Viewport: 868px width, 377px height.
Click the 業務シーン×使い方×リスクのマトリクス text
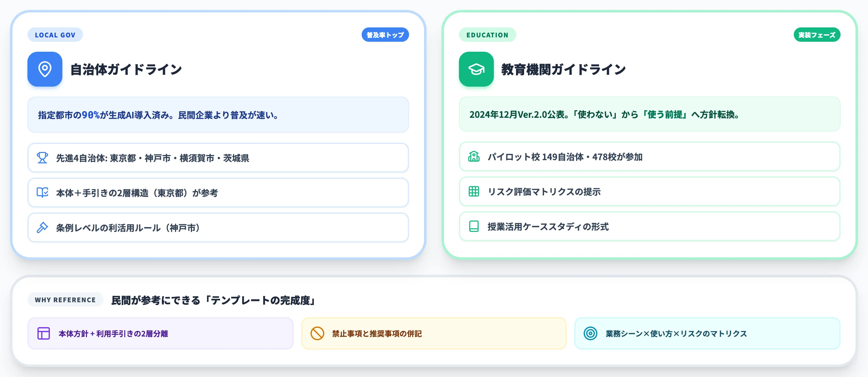676,334
